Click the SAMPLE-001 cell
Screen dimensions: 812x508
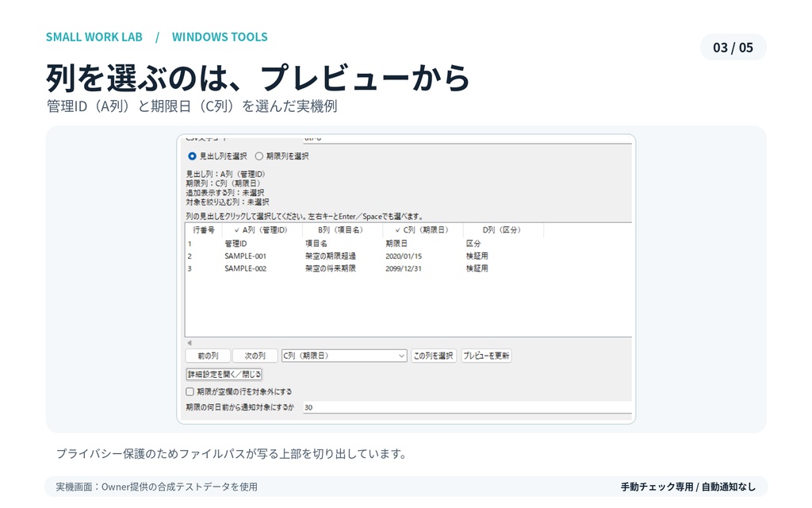(x=246, y=256)
